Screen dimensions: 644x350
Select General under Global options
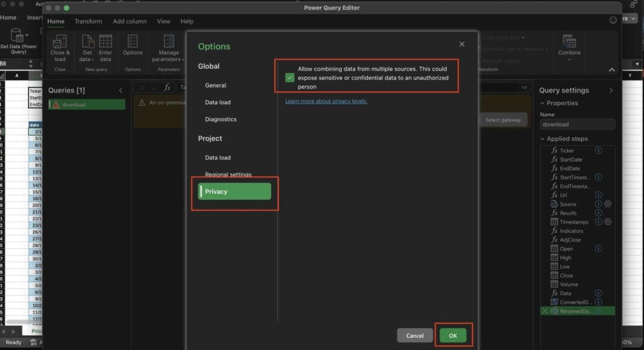click(215, 85)
